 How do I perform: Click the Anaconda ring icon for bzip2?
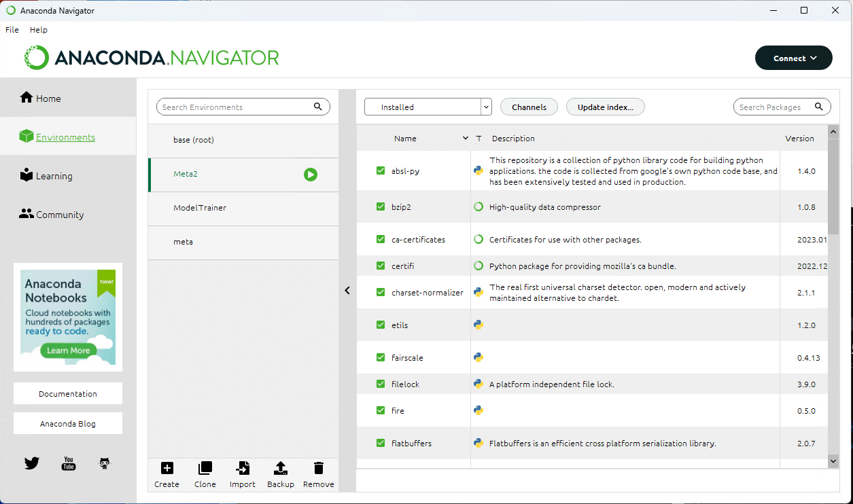[x=478, y=206]
